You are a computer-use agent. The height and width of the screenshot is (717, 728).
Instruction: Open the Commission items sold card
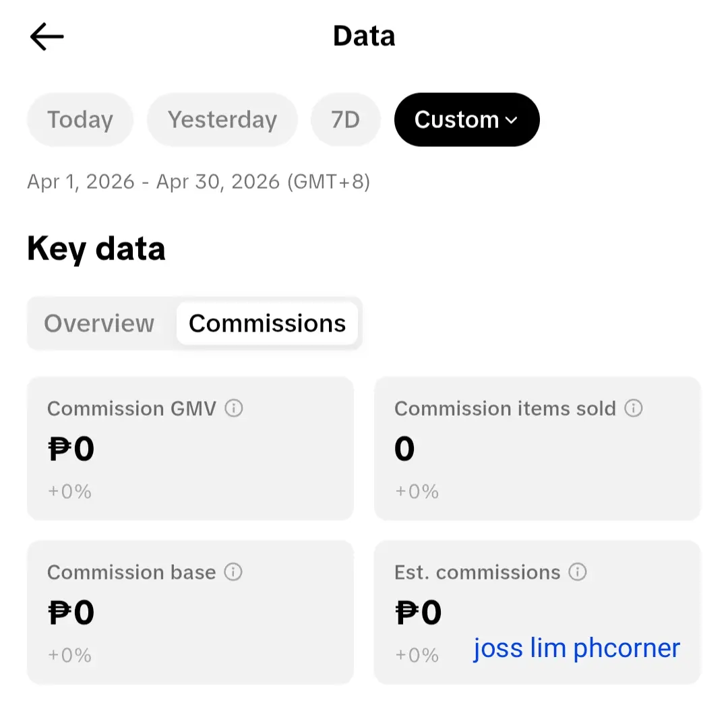[537, 448]
